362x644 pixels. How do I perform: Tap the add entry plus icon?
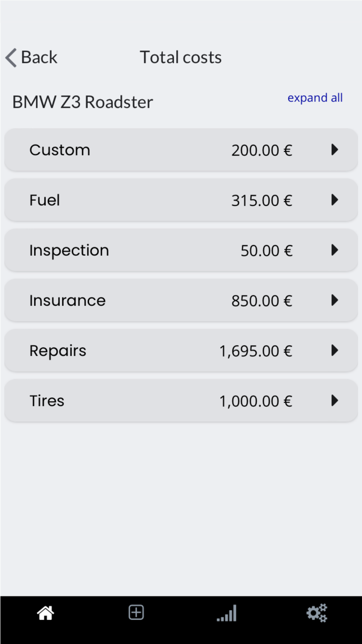point(136,612)
